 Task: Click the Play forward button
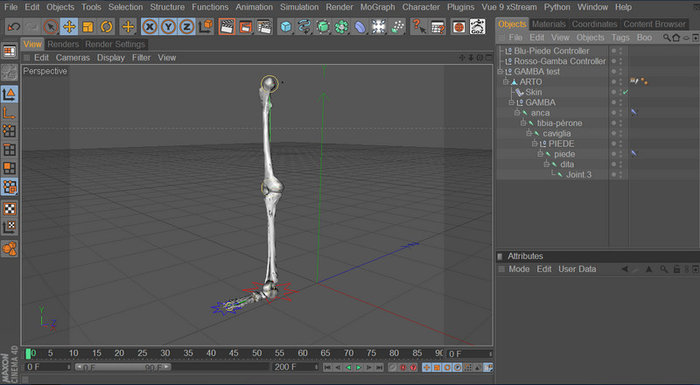pyautogui.click(x=358, y=367)
